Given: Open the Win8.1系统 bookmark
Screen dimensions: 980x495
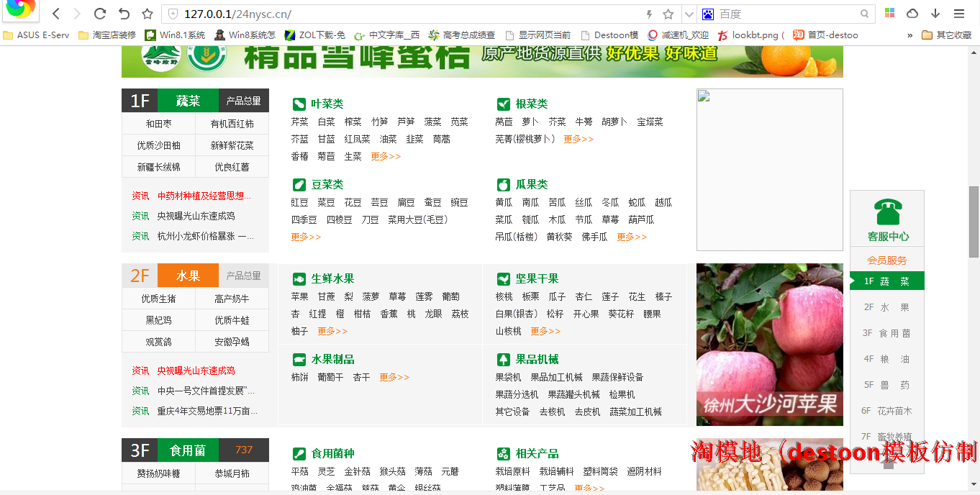Looking at the screenshot, I should pyautogui.click(x=175, y=35).
